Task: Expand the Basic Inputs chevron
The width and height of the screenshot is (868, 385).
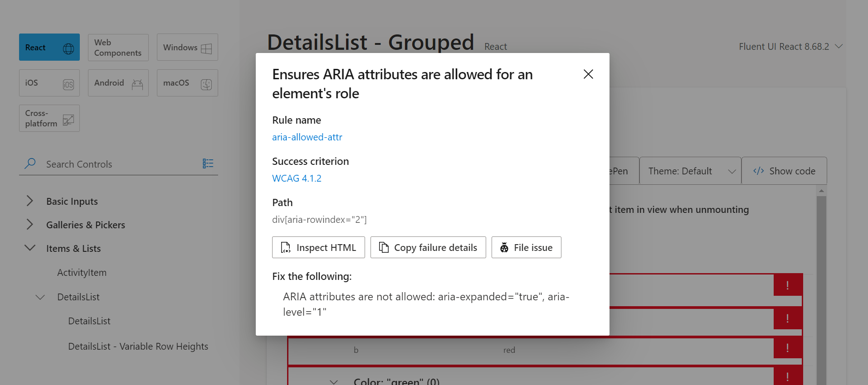Action: tap(30, 201)
